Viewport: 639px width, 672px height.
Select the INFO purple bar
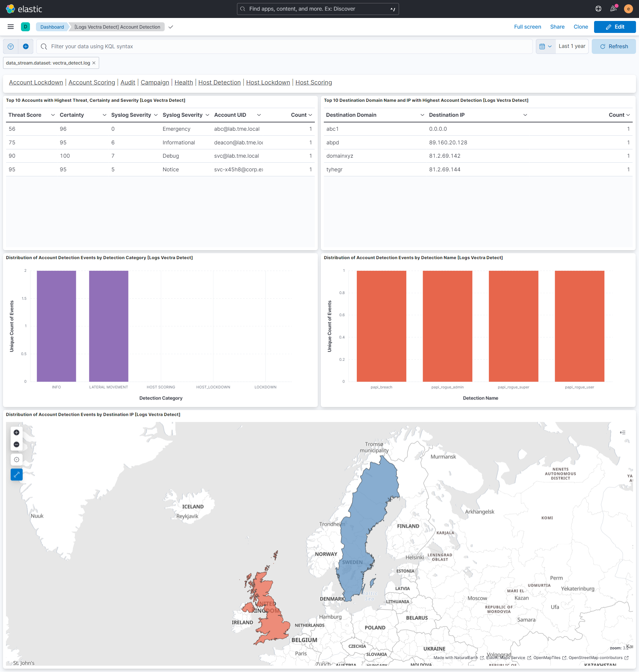pos(56,326)
